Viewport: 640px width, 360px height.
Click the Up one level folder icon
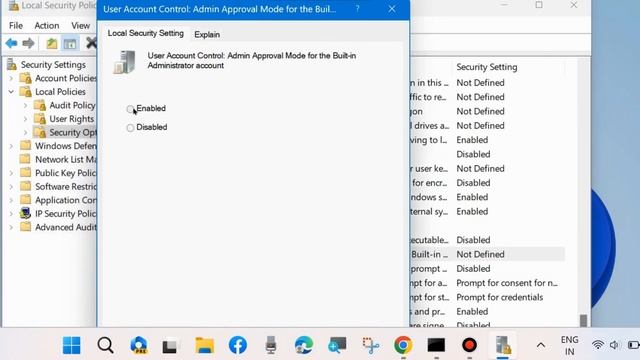click(x=51, y=43)
